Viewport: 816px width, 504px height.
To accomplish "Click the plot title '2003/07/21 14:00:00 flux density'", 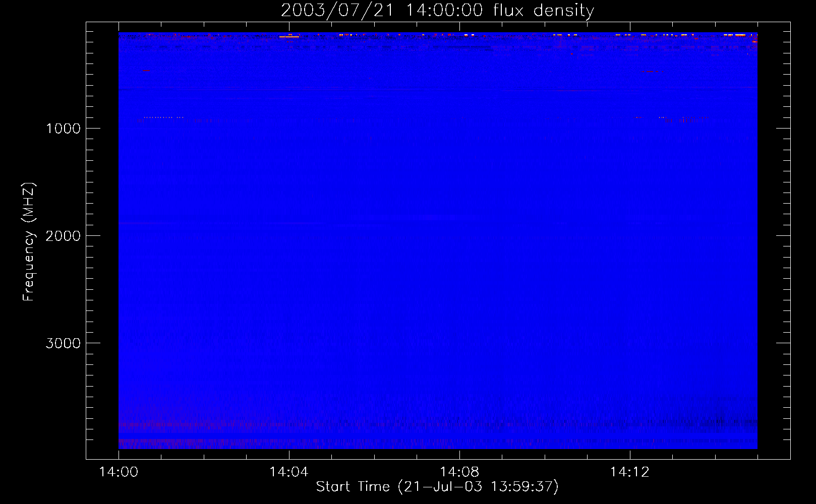I will coord(437,11).
